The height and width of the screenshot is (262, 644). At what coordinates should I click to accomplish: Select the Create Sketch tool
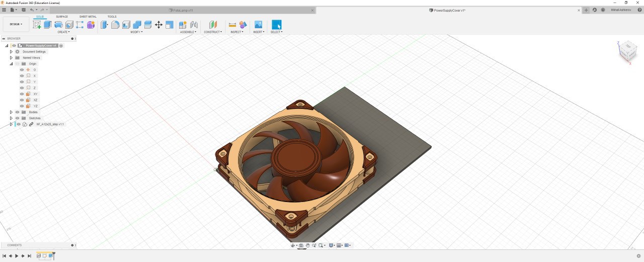pyautogui.click(x=37, y=25)
